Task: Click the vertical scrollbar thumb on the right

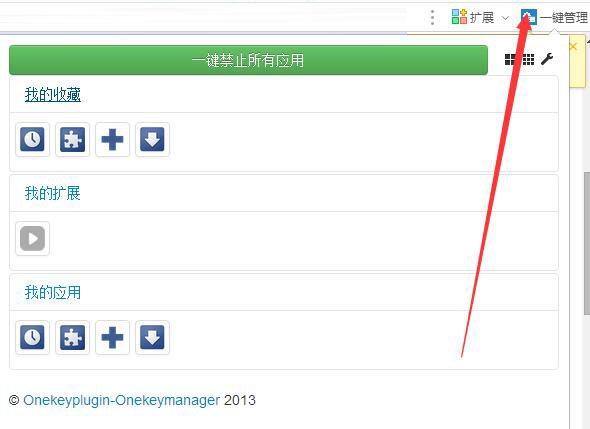Action: 587,243
